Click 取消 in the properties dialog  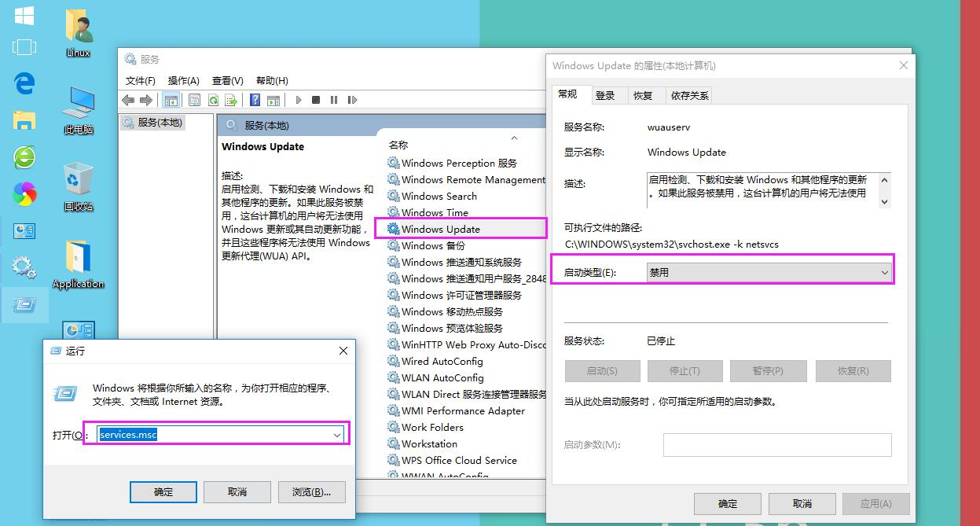click(x=802, y=503)
